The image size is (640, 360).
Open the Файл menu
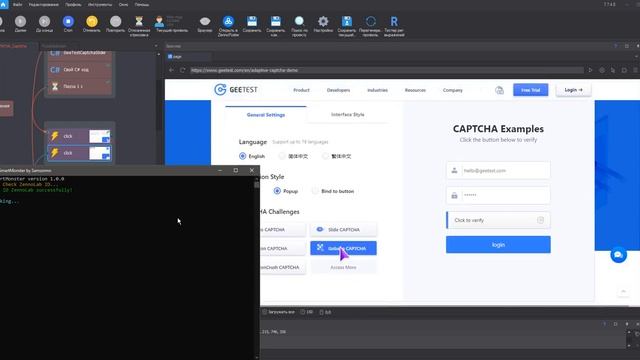click(18, 4)
